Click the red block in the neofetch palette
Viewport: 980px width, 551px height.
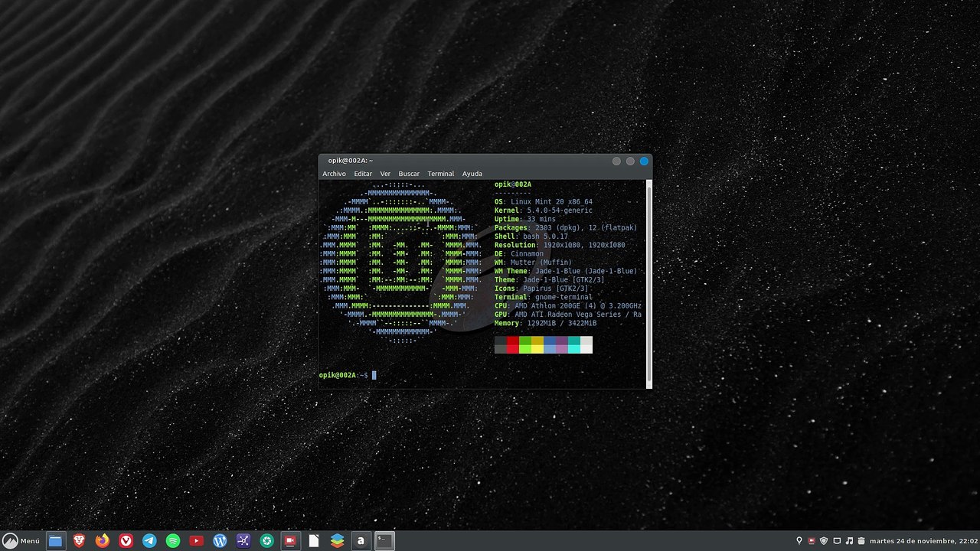[x=513, y=345]
